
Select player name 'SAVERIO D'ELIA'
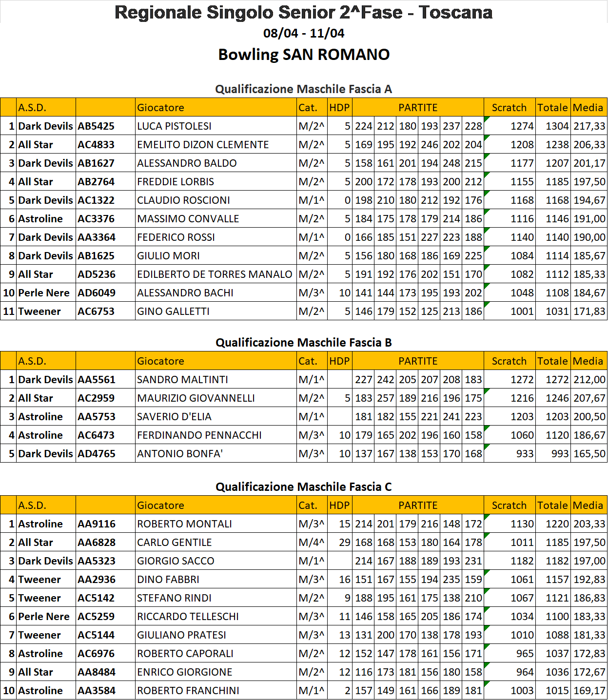coord(174,417)
